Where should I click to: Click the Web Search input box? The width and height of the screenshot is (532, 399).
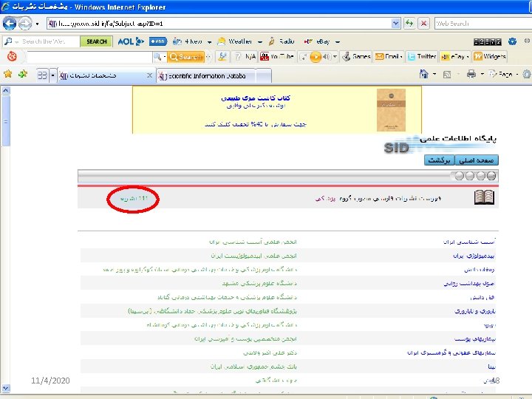[x=482, y=24]
